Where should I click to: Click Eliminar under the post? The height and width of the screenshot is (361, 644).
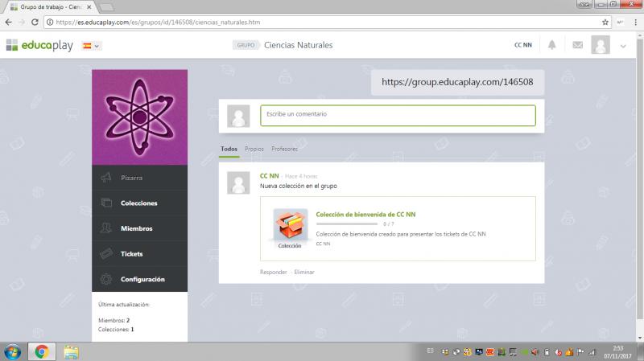click(304, 272)
